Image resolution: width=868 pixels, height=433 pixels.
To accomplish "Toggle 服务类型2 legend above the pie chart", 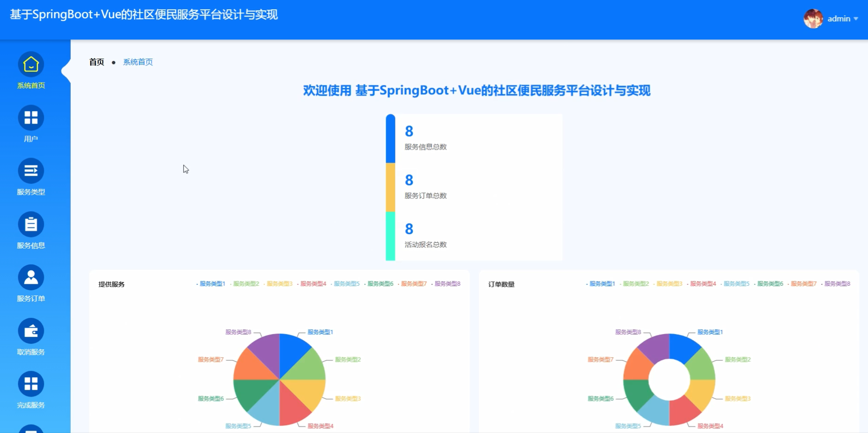I will point(245,283).
